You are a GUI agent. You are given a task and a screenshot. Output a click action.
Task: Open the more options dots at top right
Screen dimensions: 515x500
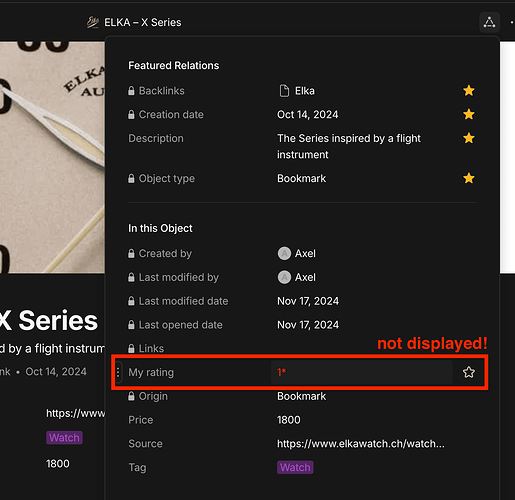click(512, 22)
